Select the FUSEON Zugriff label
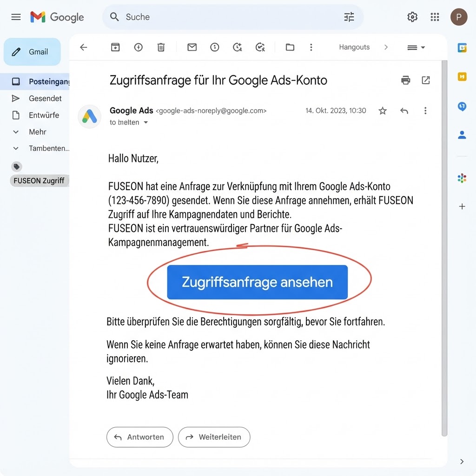The image size is (476, 476). point(39,181)
